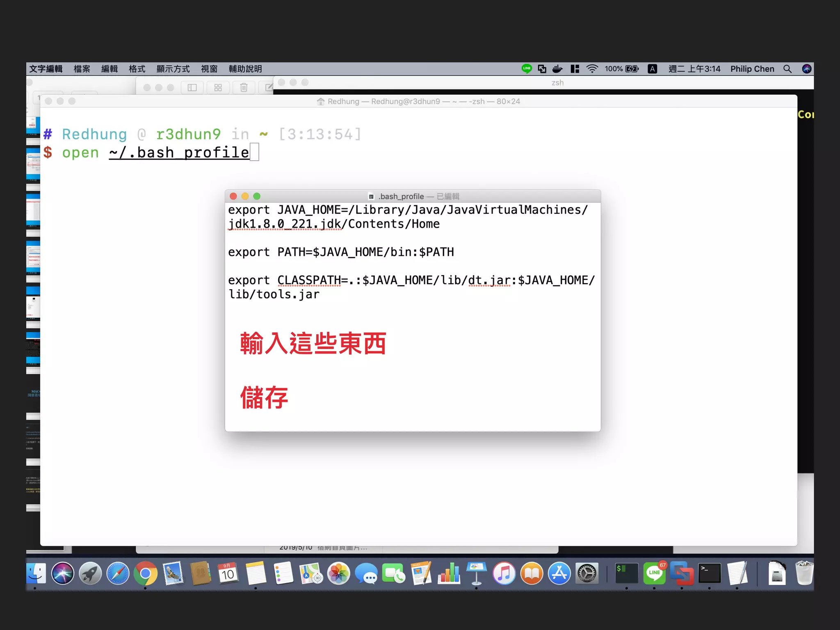Click the 週二 上午3:14 clock
Image resolution: width=840 pixels, height=630 pixels.
[x=694, y=69]
